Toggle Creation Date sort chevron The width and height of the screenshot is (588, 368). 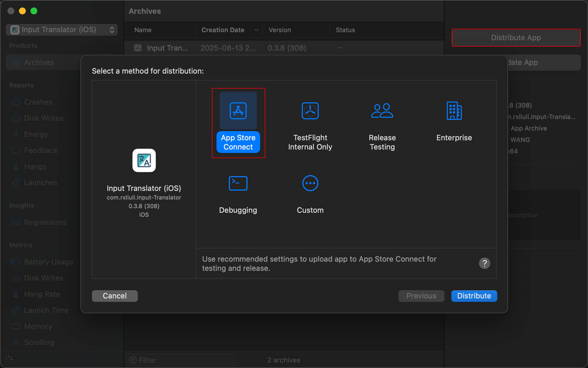point(256,30)
